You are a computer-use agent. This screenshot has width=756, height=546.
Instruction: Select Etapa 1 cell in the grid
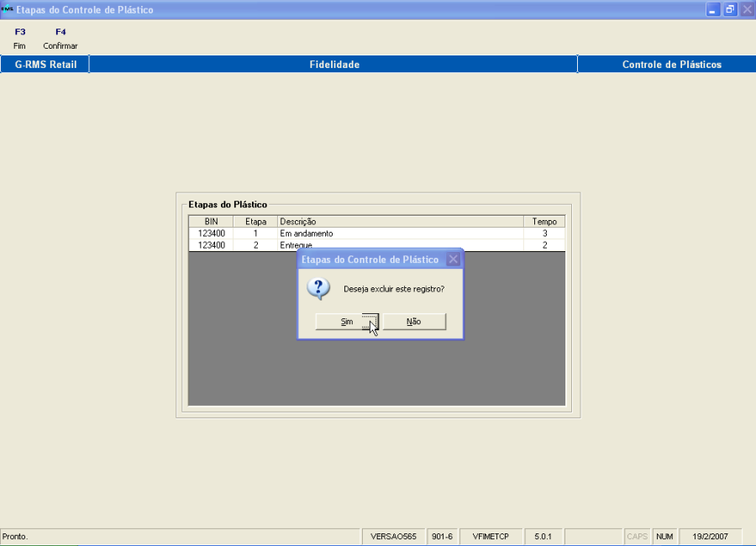(x=255, y=234)
